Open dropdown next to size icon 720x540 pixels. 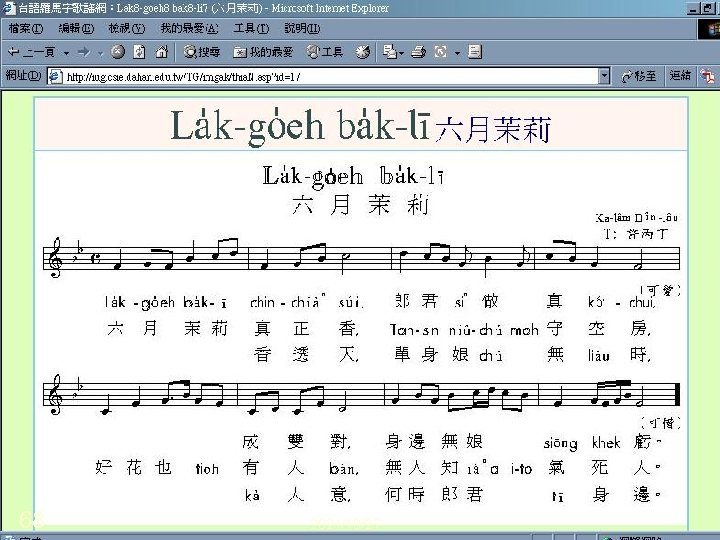tap(457, 53)
